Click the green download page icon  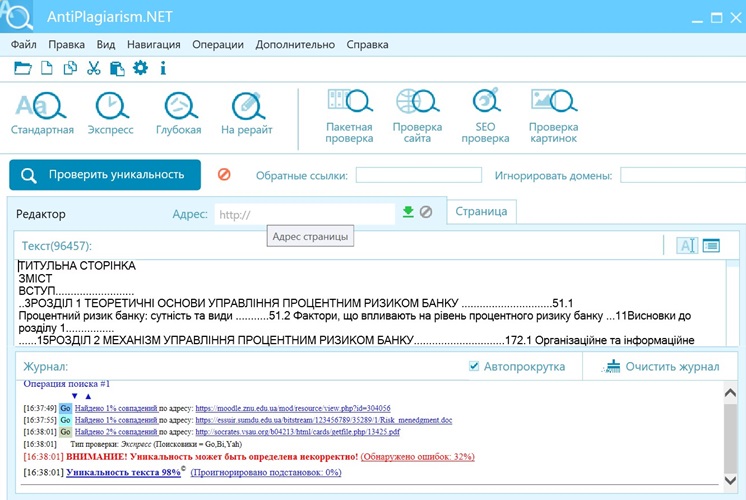tap(408, 212)
